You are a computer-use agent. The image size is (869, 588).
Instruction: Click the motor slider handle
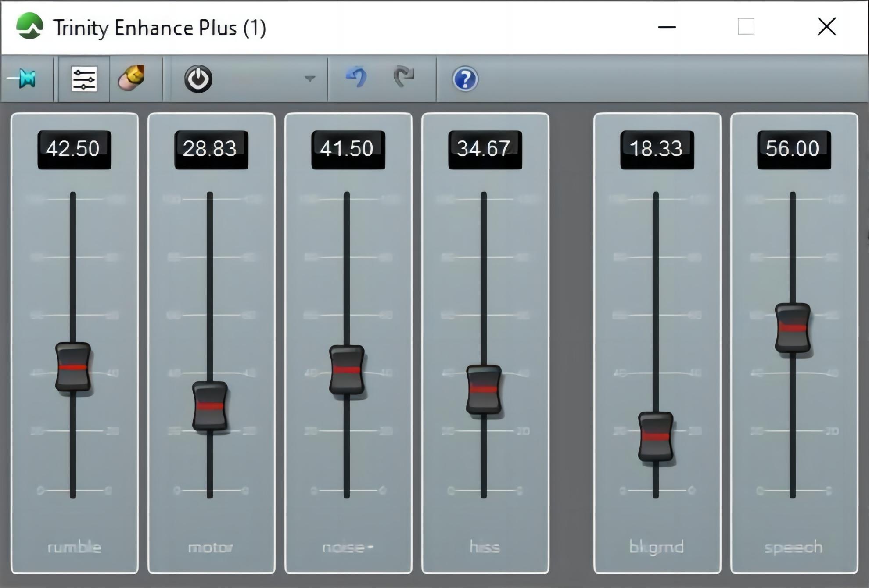(210, 406)
